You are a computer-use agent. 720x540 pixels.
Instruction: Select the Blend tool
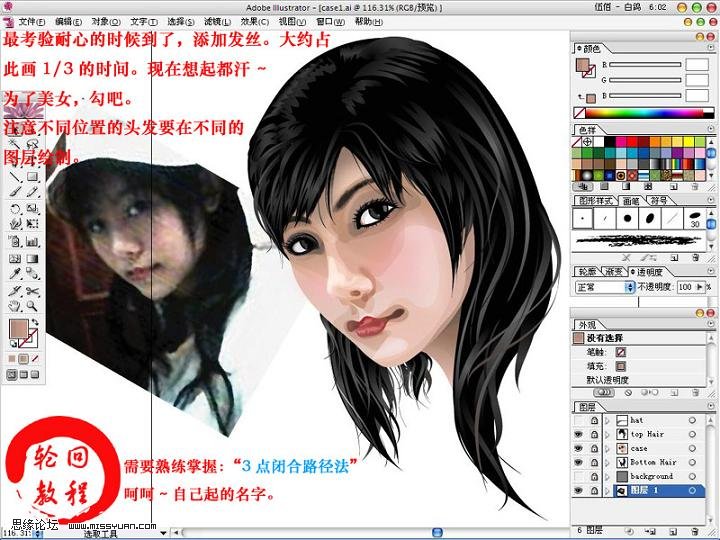pyautogui.click(x=32, y=274)
